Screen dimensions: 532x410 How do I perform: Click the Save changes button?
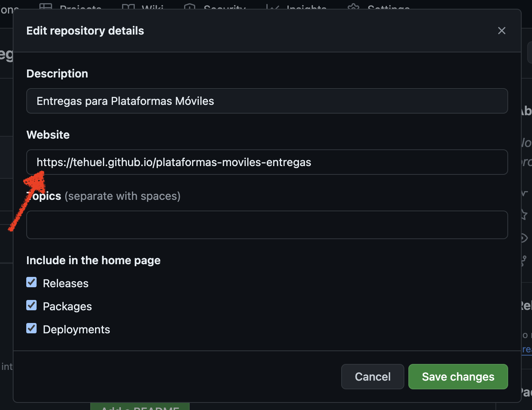458,377
